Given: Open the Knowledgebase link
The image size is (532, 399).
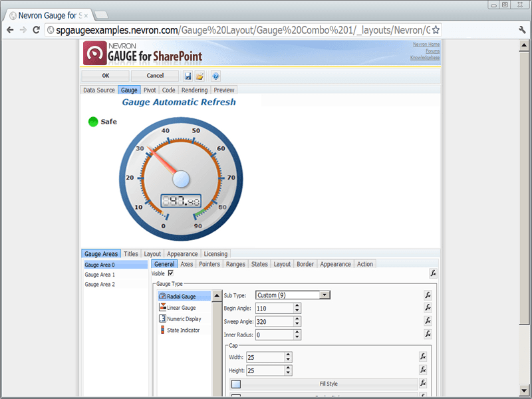Looking at the screenshot, I should (x=425, y=58).
